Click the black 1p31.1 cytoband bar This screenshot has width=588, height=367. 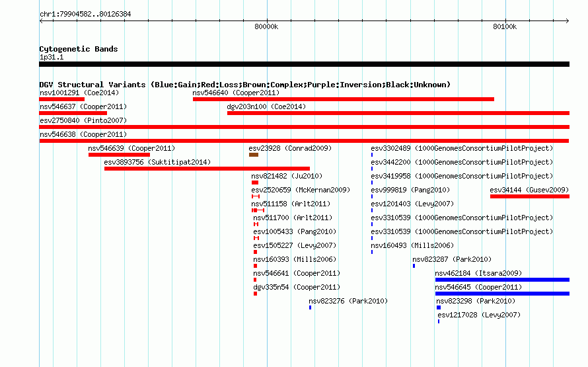[x=304, y=64]
